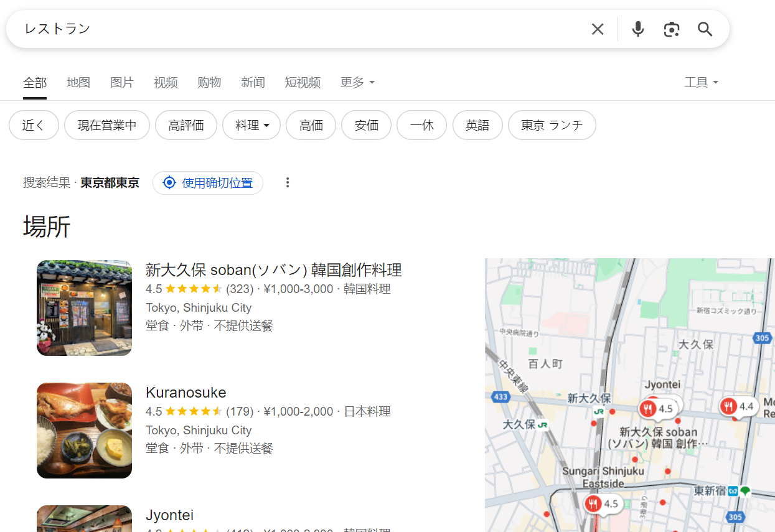
Task: Switch to the 图片 tab
Action: 122,82
